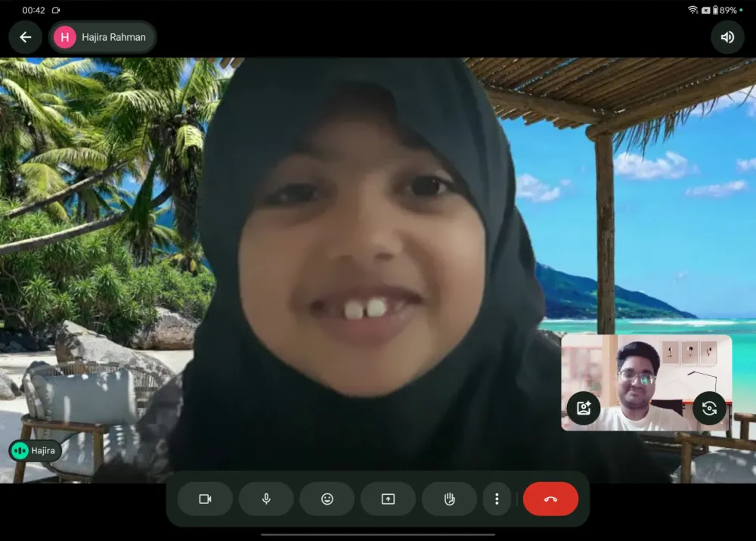Screen dimensions: 756x541
Task: Share your screen
Action: (388, 499)
